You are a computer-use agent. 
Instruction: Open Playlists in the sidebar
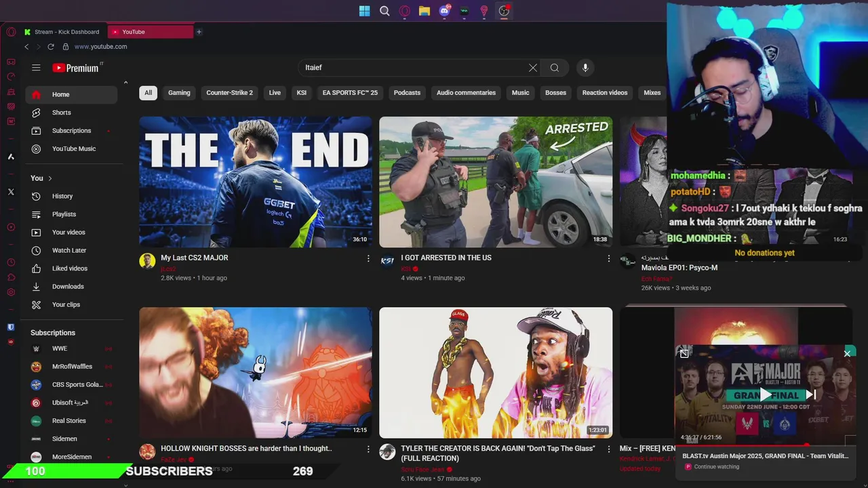[71, 214]
